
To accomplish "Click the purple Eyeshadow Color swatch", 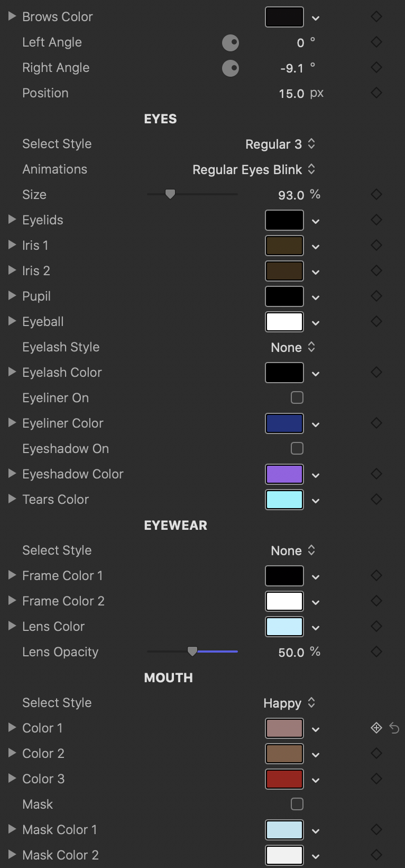I will point(284,474).
